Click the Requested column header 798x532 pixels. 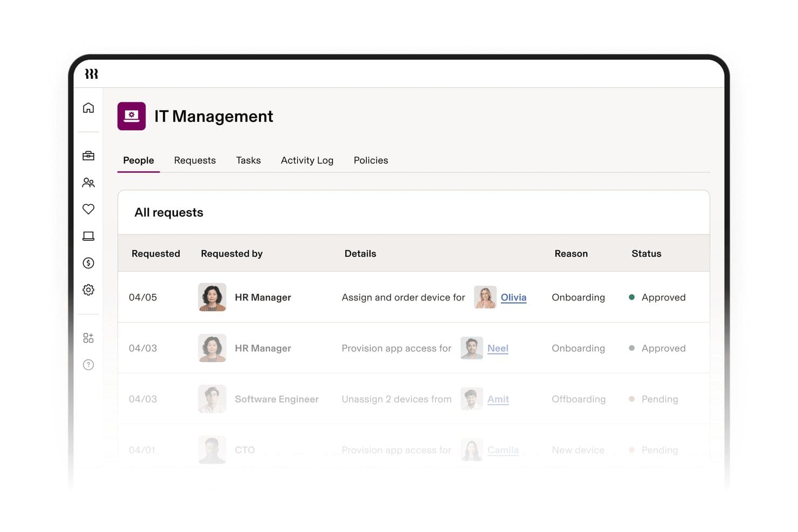pyautogui.click(x=156, y=253)
